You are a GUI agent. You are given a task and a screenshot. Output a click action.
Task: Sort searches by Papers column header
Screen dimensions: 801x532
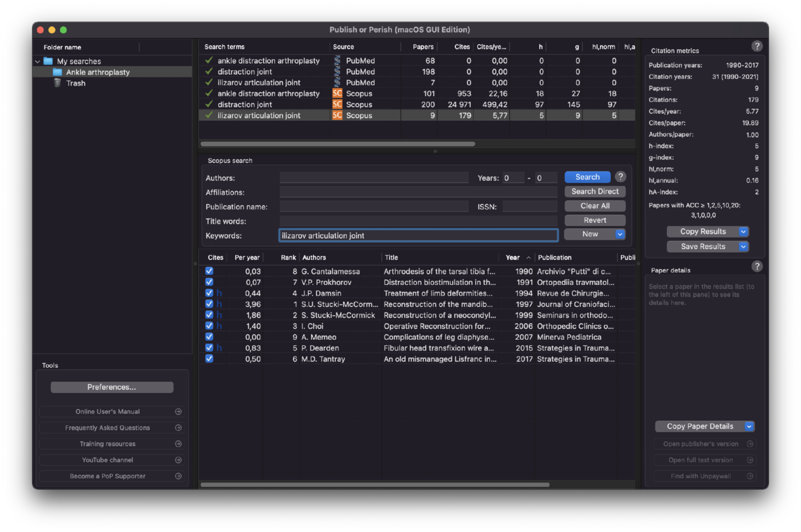tap(423, 47)
